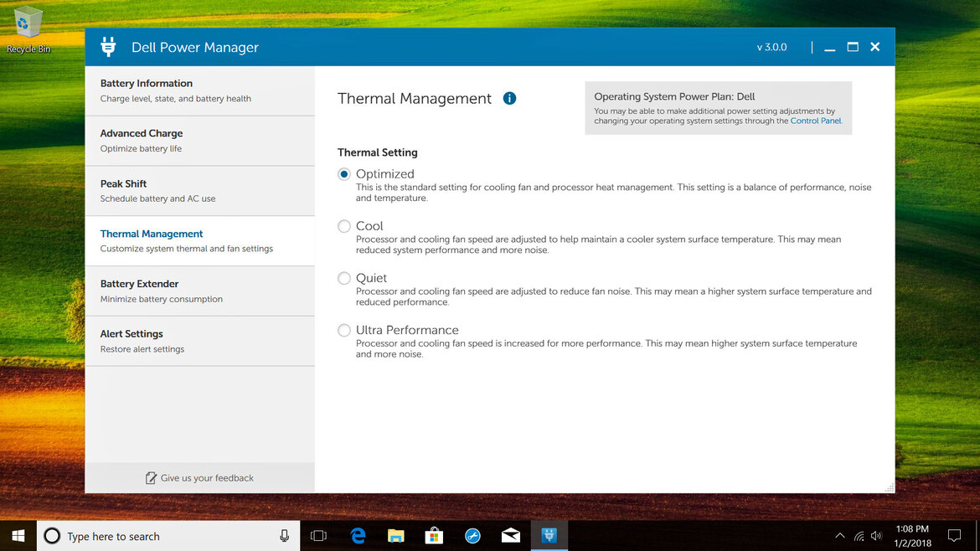Click the taskbar clock and date
Viewport: 980px width, 551px height.
[912, 536]
